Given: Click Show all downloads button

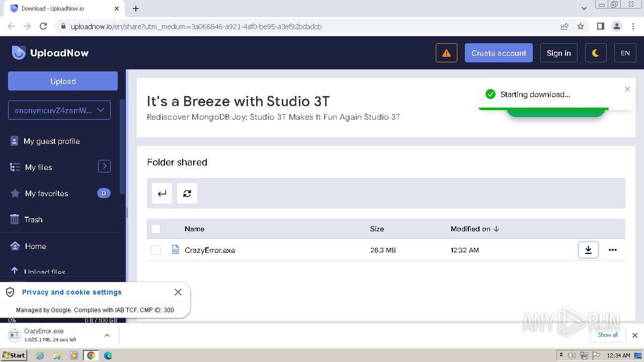Looking at the screenshot, I should pos(608,335).
